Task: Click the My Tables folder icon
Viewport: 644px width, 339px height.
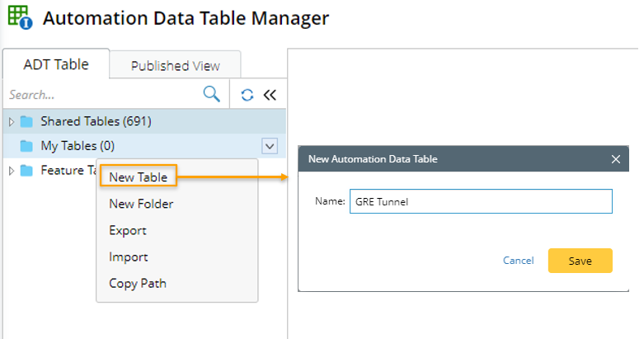Action: tap(26, 146)
